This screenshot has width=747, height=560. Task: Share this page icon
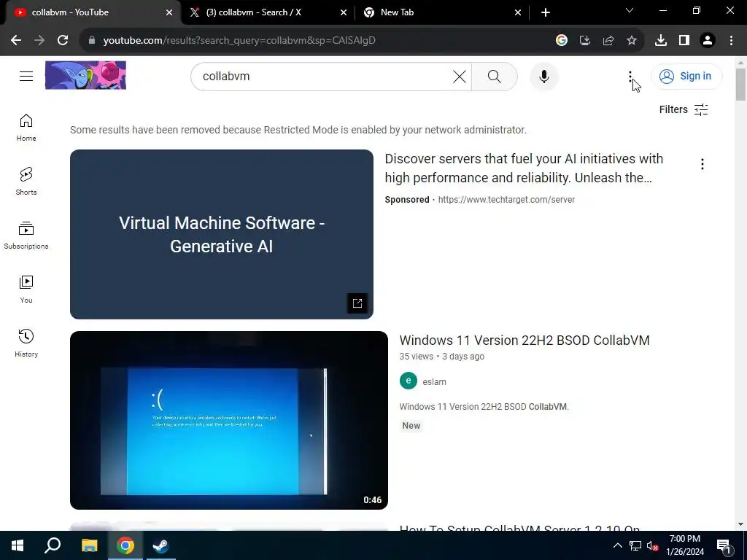608,41
